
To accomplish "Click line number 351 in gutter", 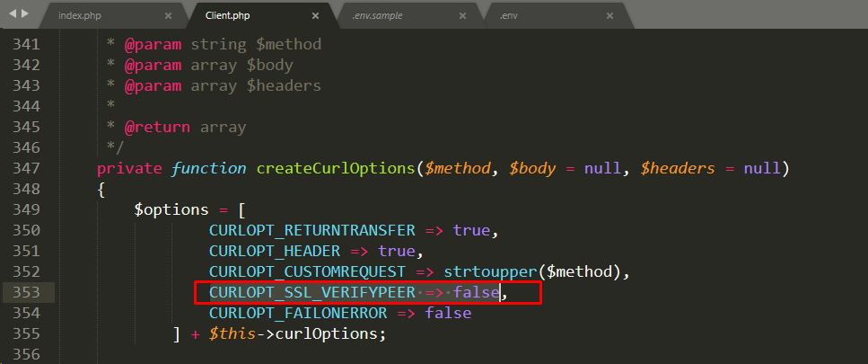I will click(x=26, y=251).
